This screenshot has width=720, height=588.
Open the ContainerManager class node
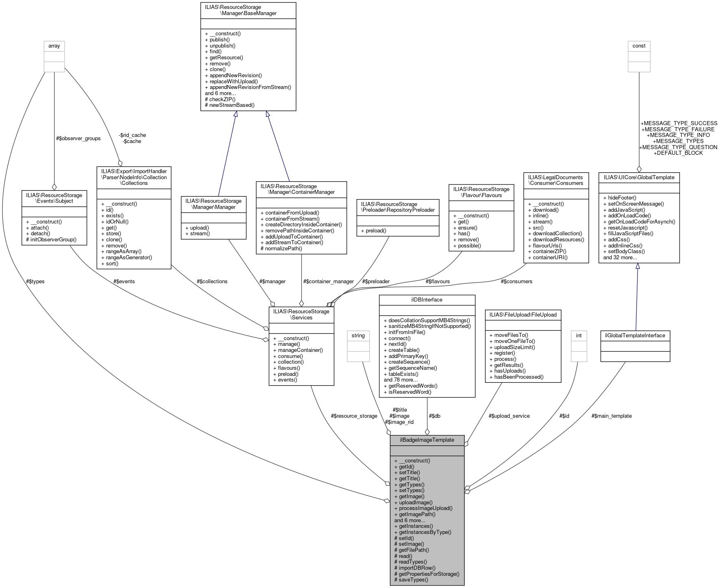[301, 218]
